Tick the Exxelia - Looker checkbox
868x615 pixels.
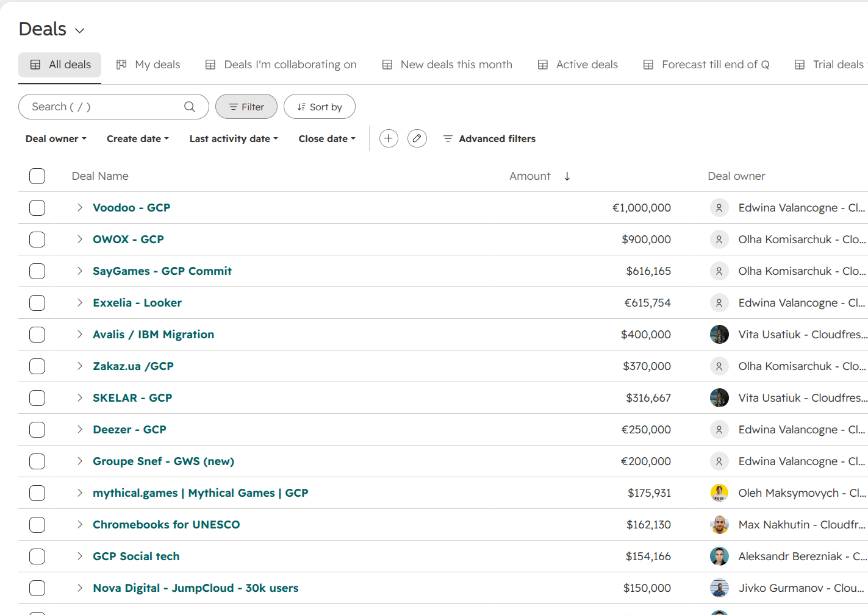point(37,303)
